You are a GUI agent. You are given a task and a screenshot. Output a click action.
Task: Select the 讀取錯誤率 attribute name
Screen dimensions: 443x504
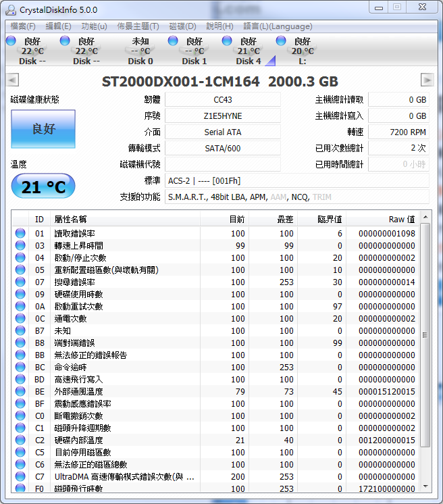tap(74, 233)
